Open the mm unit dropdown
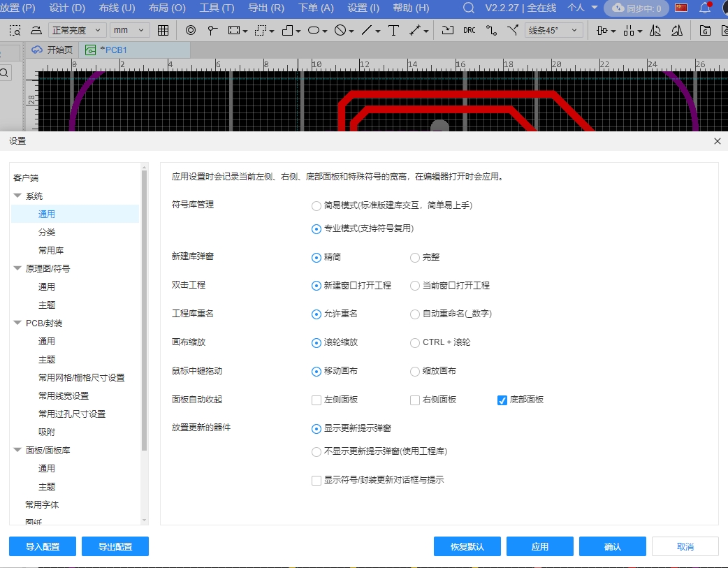The height and width of the screenshot is (568, 728). 129,31
